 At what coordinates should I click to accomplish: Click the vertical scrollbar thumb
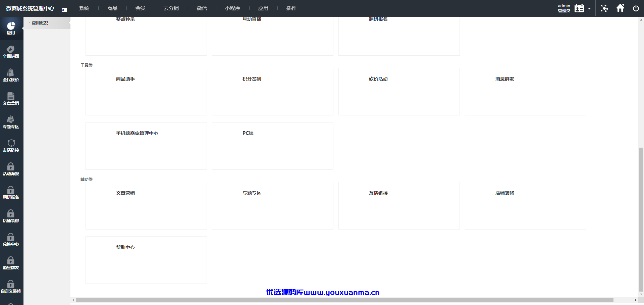(x=641, y=219)
